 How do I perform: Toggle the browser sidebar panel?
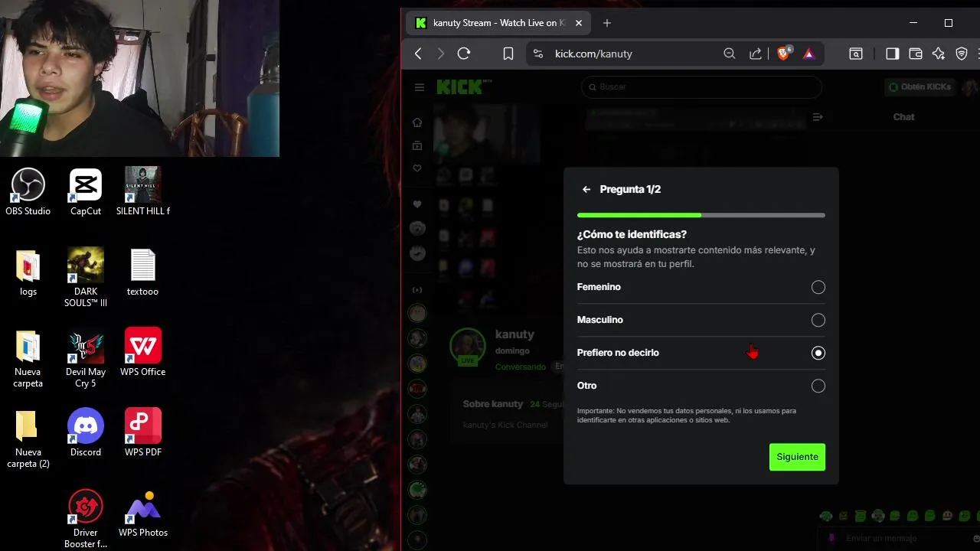click(x=893, y=54)
